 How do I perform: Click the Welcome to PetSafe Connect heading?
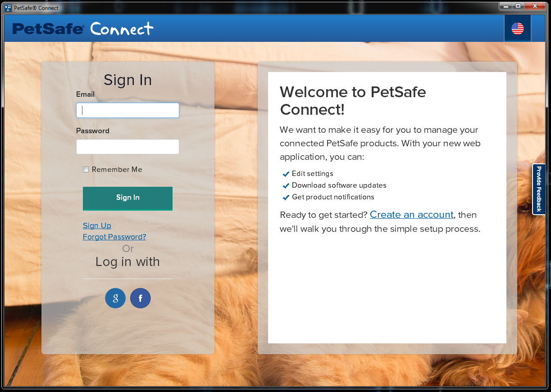click(x=353, y=100)
